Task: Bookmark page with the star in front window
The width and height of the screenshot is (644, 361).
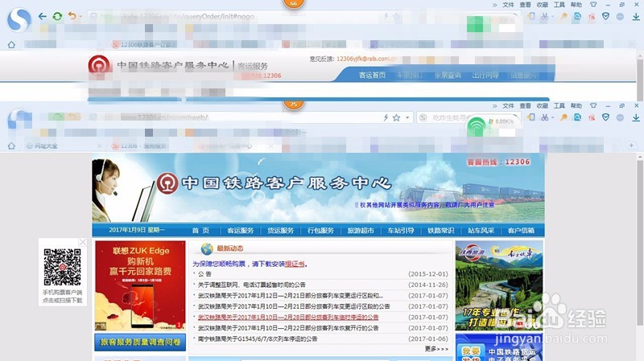Action: coord(396,117)
